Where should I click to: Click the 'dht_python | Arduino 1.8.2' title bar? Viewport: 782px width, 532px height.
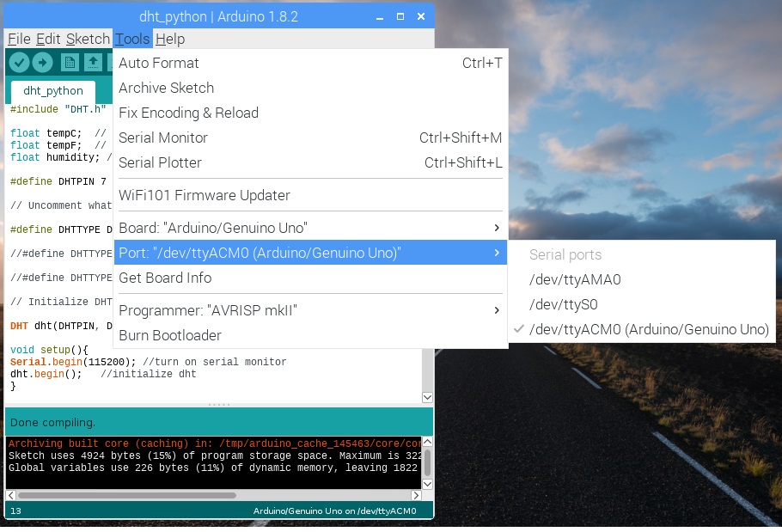click(218, 16)
